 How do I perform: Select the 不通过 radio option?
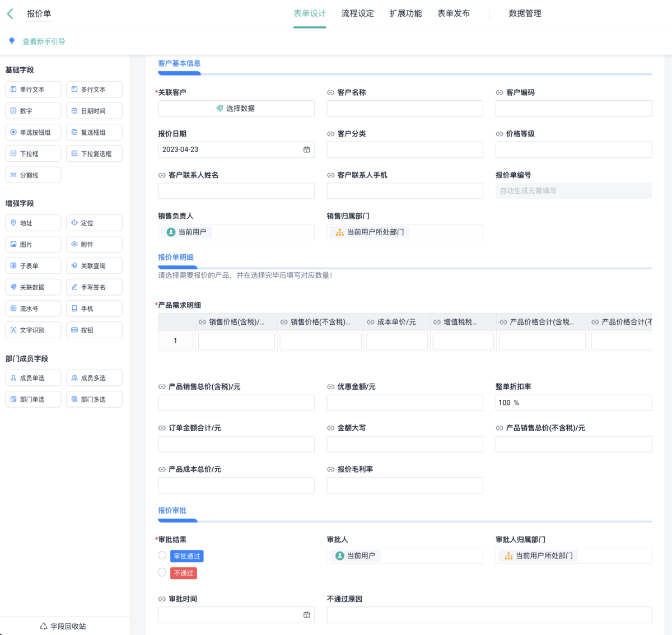[162, 572]
